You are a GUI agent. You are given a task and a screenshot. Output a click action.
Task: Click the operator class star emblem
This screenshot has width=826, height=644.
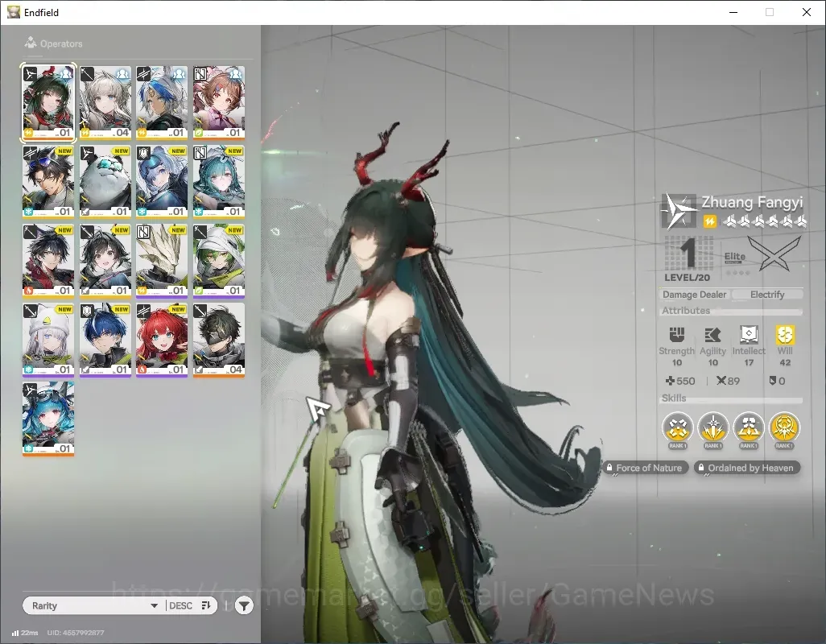(x=680, y=211)
